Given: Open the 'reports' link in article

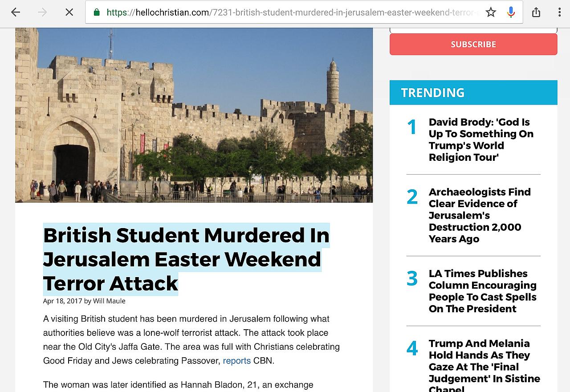Looking at the screenshot, I should (x=236, y=361).
